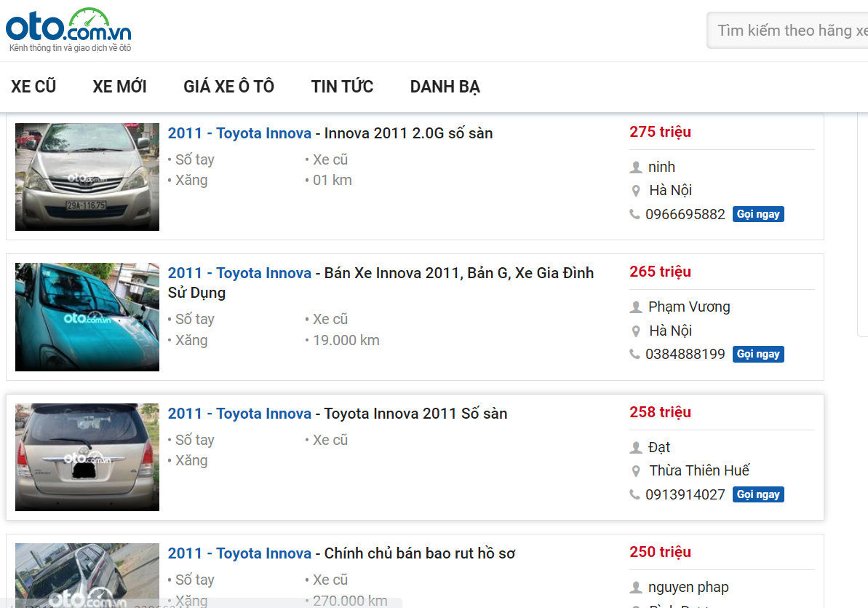Click 'Gọi ngay' next to 0384888199

(758, 354)
